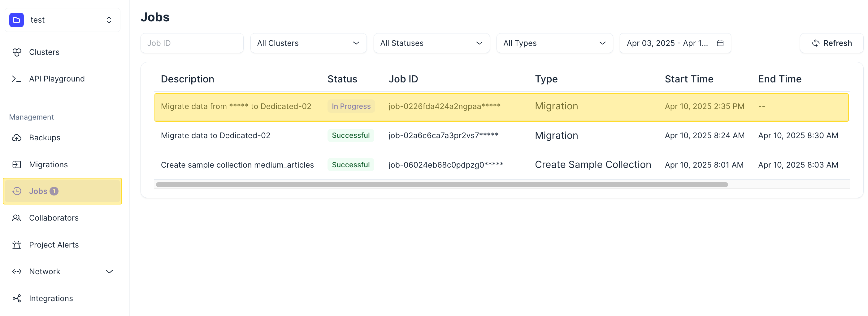The image size is (868, 316).
Task: Select the In Progress migration job row
Action: [501, 107]
